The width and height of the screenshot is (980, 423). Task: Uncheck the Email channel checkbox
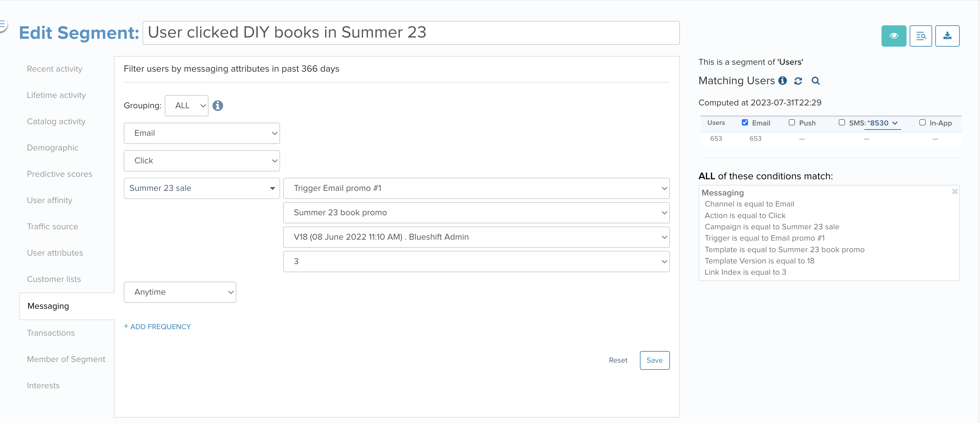click(745, 123)
